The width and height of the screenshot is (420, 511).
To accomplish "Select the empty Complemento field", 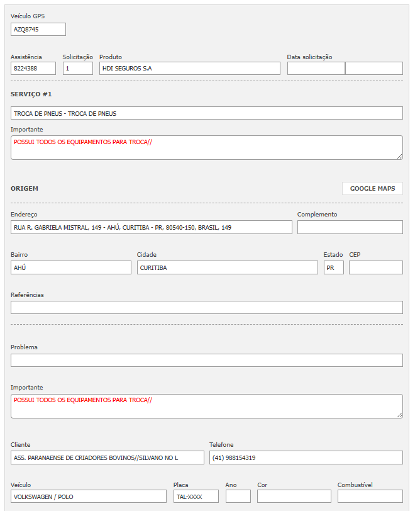I will [350, 227].
